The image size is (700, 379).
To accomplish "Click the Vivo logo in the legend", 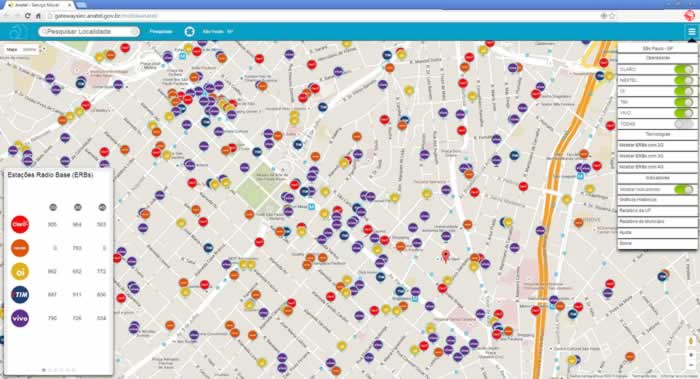I will pyautogui.click(x=20, y=318).
